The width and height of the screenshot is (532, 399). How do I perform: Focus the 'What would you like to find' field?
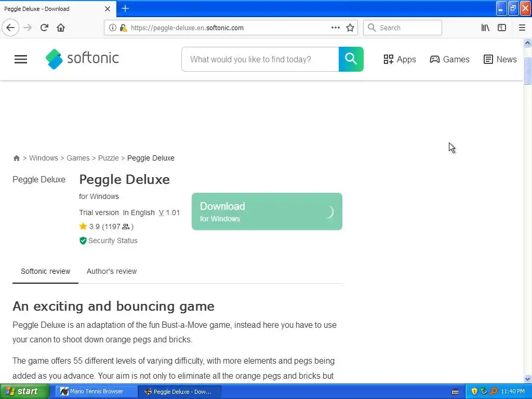[x=260, y=59]
